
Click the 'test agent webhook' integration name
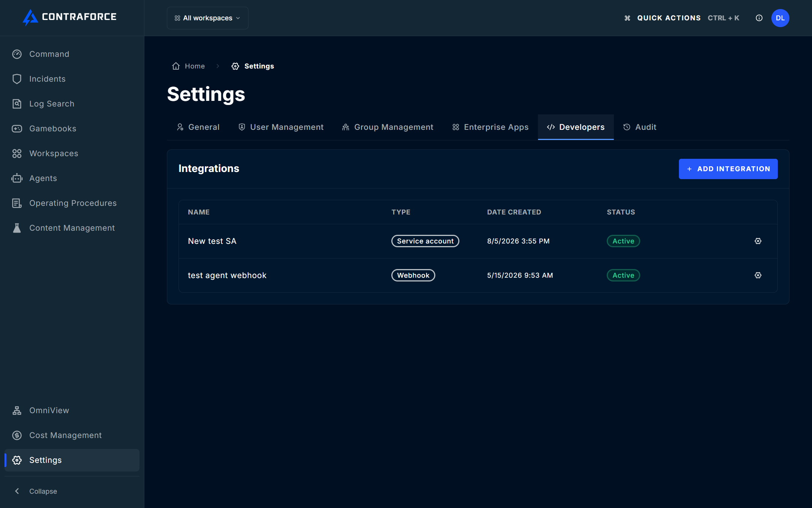227,275
